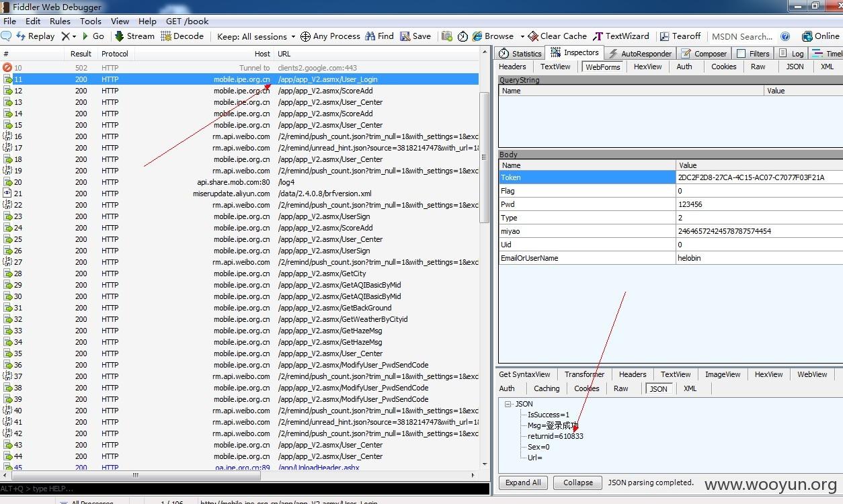Viewport: 843px width, 504px height.
Task: Click the Browse button with IE icon
Action: coord(493,36)
